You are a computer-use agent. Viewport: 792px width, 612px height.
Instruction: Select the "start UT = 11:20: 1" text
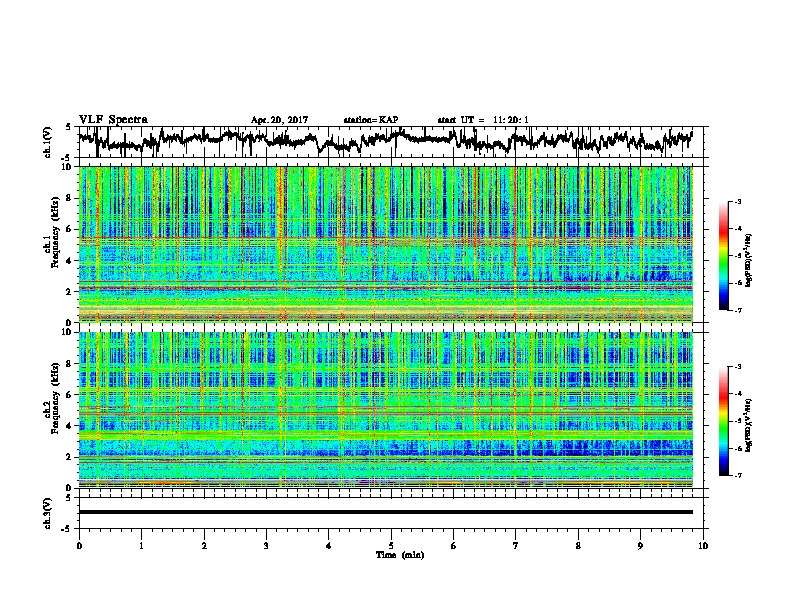pos(483,120)
